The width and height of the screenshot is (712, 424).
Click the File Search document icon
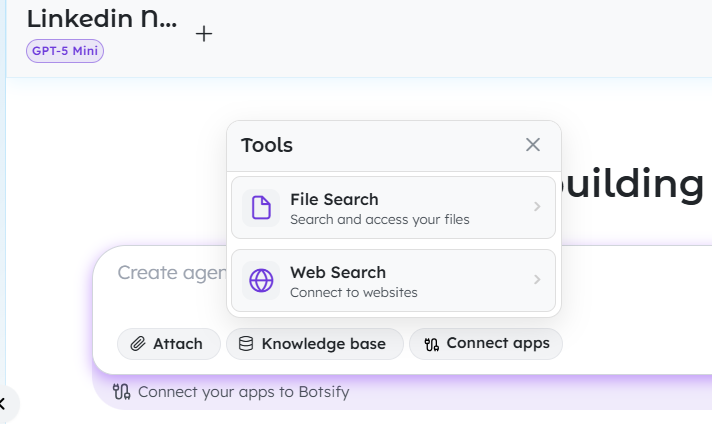pos(261,207)
